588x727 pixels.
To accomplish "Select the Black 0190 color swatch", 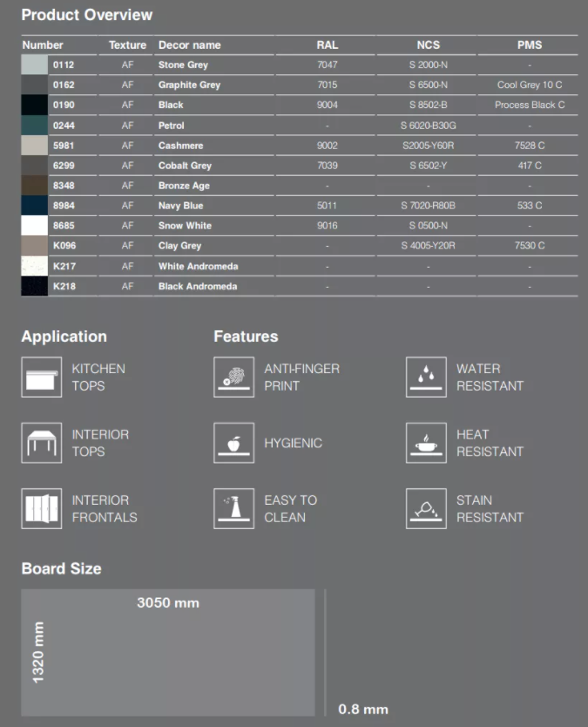I will coord(34,105).
